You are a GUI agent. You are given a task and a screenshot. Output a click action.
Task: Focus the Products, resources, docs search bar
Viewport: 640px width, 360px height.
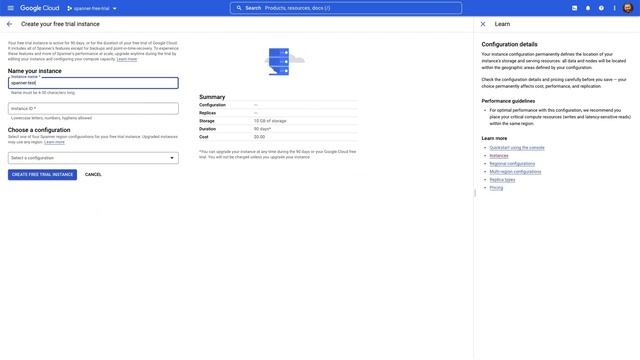click(x=346, y=8)
